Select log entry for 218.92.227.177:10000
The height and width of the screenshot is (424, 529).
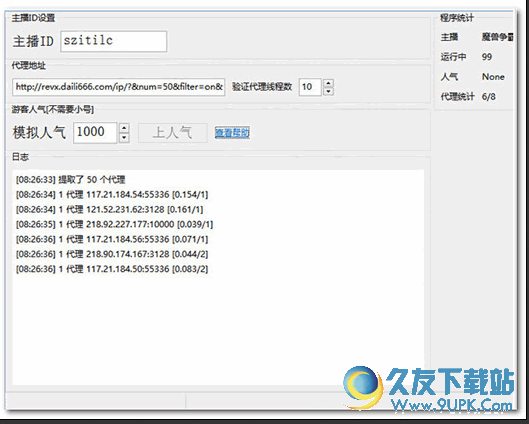[x=114, y=224]
